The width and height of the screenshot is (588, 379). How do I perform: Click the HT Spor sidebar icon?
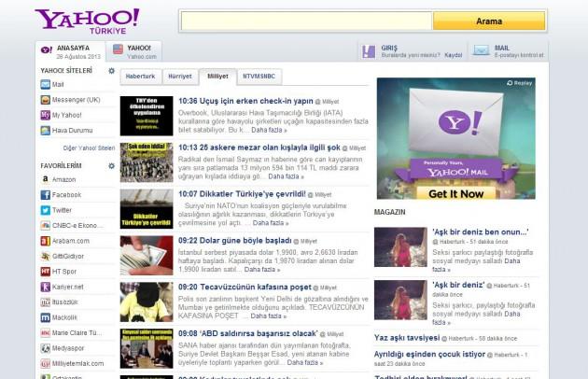tap(45, 272)
